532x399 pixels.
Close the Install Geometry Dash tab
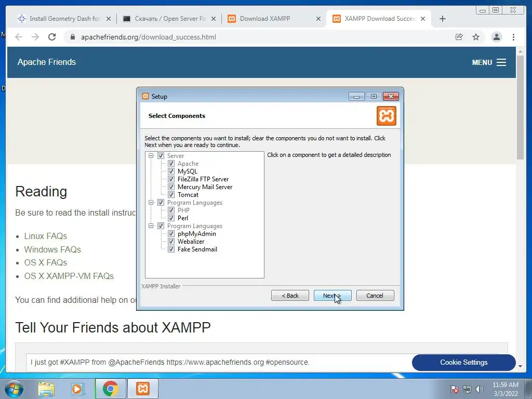tap(109, 19)
